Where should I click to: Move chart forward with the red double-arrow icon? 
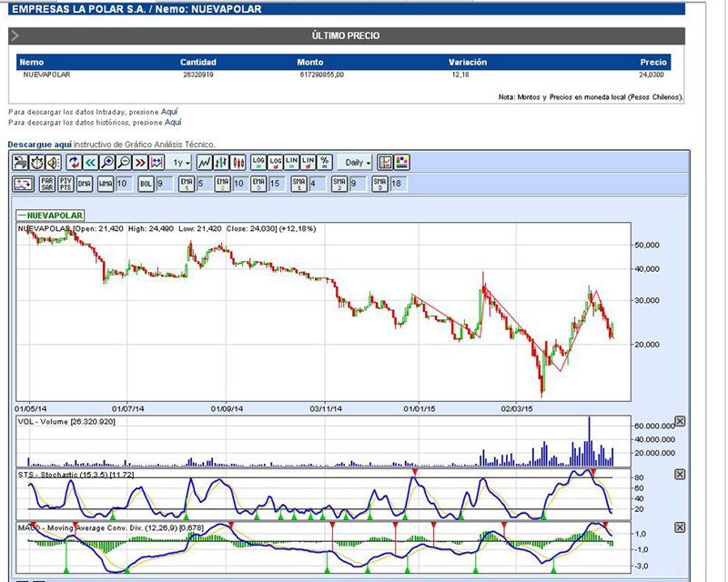coord(140,163)
